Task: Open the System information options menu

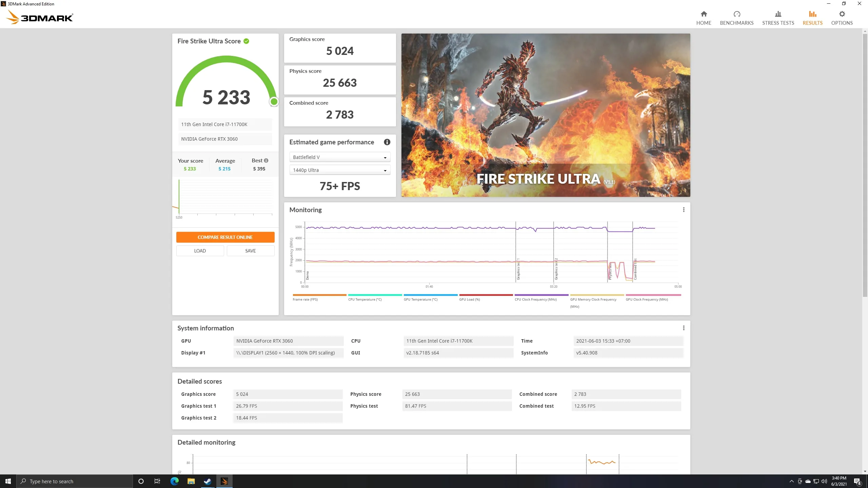Action: [x=684, y=328]
